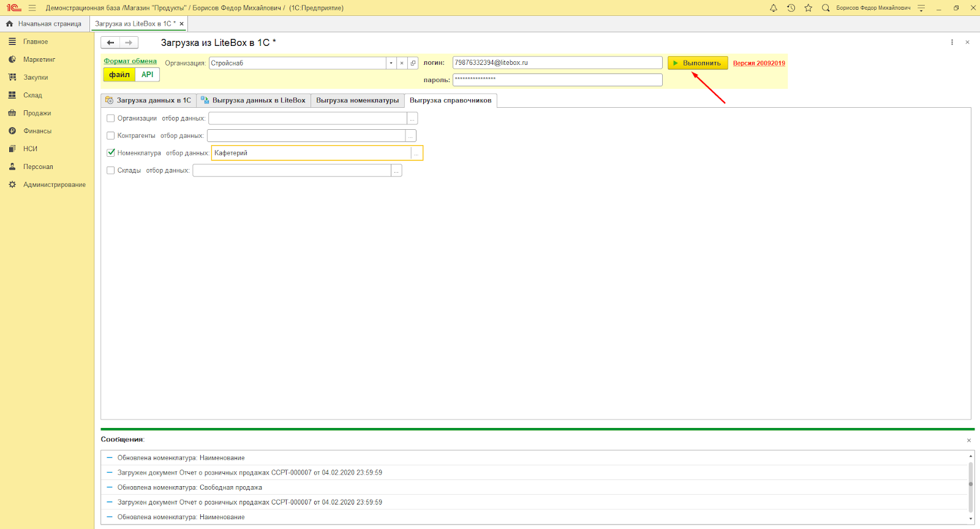Image resolution: width=980 pixels, height=529 pixels.
Task: Open Маркетинг section in sidebar
Action: (39, 59)
